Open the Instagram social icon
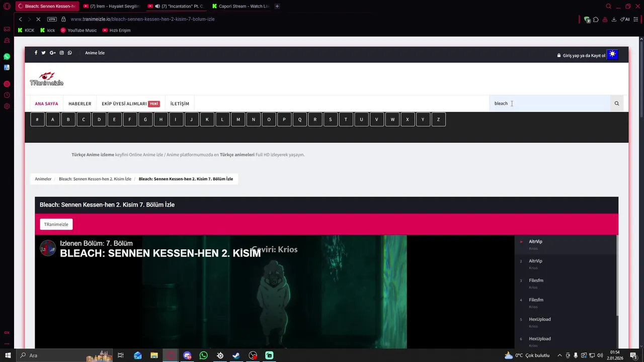Screen dimensions: 644x362 [x=62, y=53]
